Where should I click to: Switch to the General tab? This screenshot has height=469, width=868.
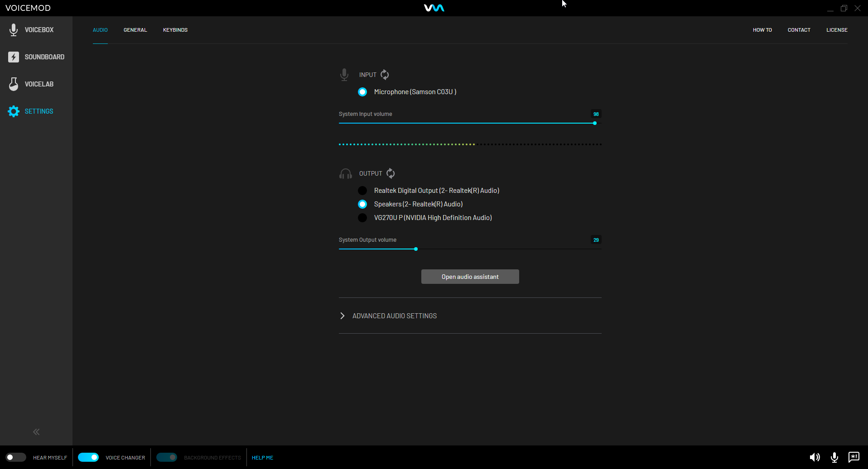point(135,30)
